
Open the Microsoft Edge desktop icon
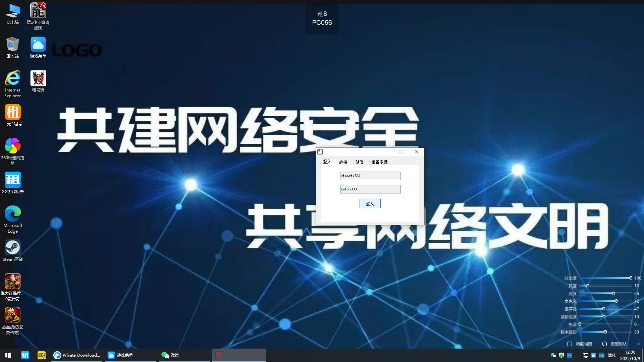point(12,214)
